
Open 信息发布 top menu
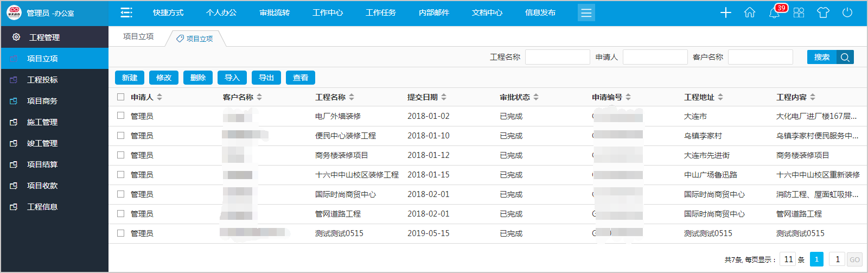click(540, 12)
